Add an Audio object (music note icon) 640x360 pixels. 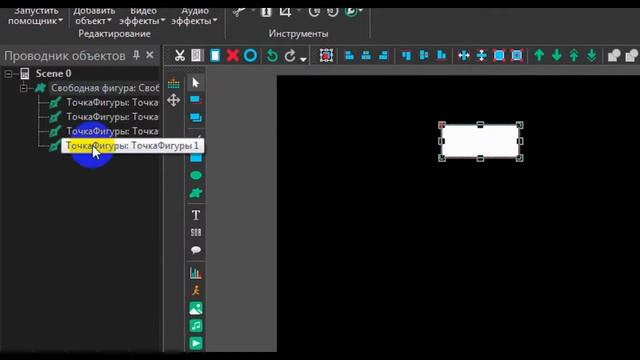[x=196, y=326]
